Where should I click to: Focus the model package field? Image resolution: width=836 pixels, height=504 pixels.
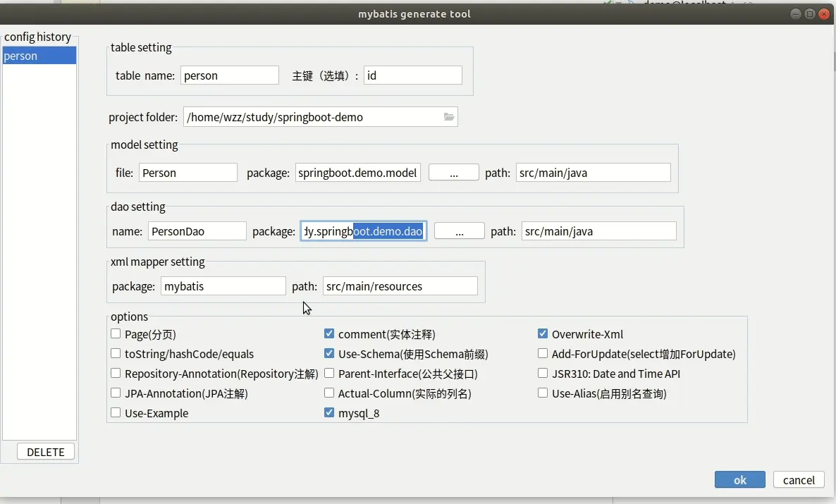358,172
